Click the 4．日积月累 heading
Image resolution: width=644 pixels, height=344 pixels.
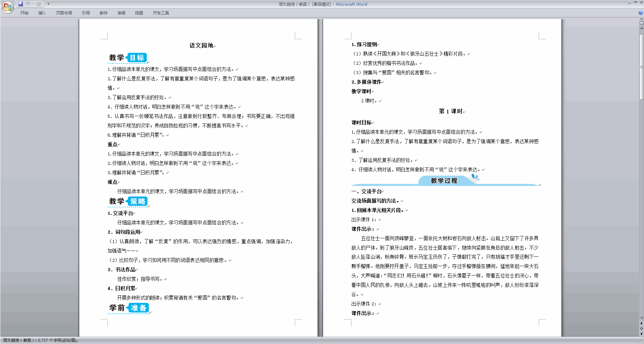click(121, 288)
